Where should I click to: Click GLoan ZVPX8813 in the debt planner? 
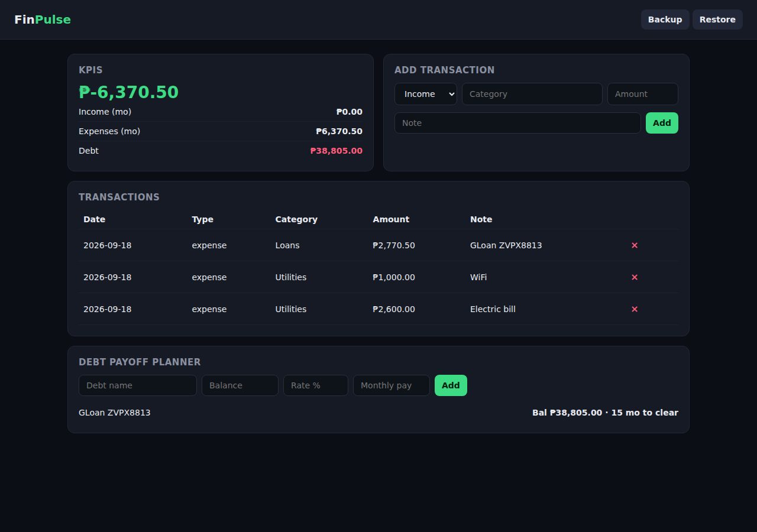click(115, 413)
